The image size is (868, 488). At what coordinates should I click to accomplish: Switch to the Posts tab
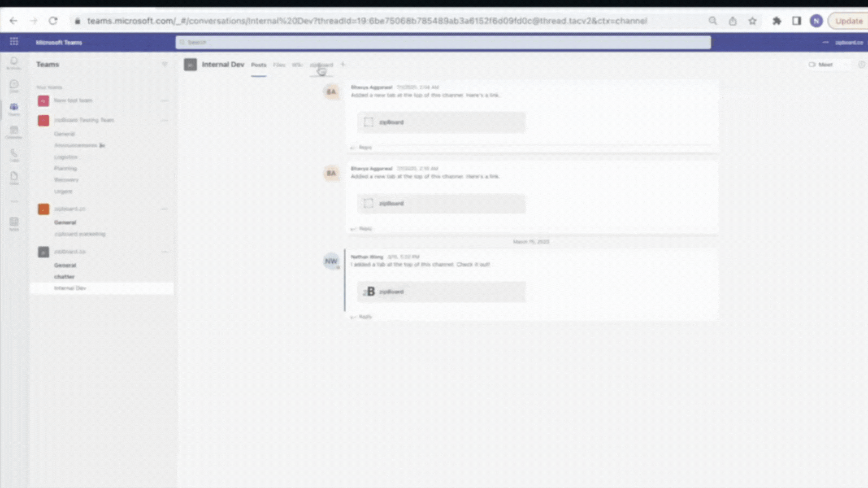pyautogui.click(x=259, y=65)
